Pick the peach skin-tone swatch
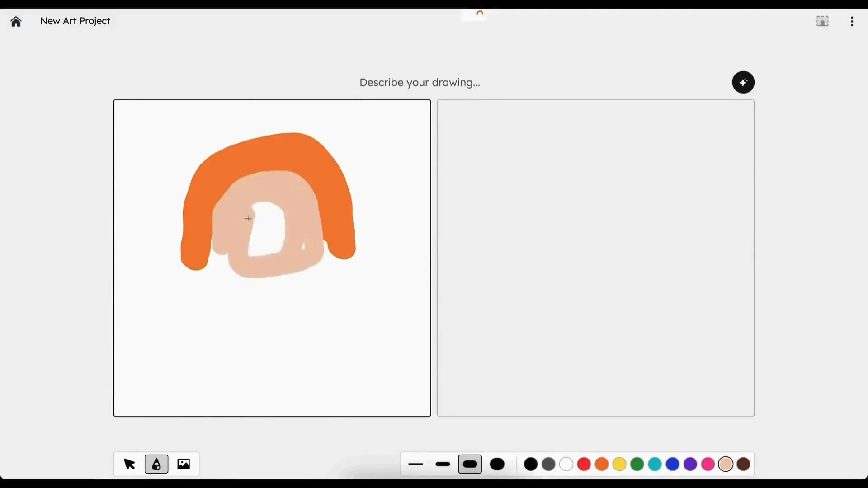Image resolution: width=868 pixels, height=488 pixels. (x=726, y=465)
